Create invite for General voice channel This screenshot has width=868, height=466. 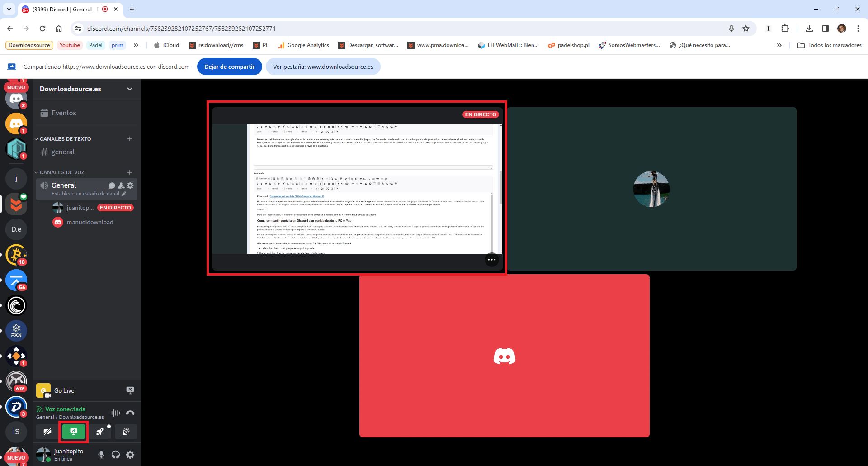click(121, 185)
